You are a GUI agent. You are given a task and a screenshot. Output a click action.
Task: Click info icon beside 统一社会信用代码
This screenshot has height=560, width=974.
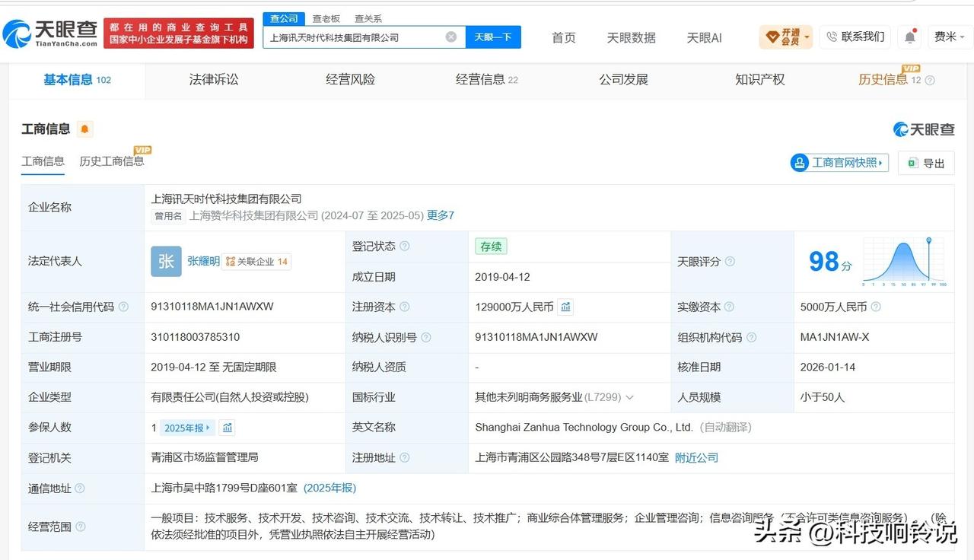click(124, 307)
